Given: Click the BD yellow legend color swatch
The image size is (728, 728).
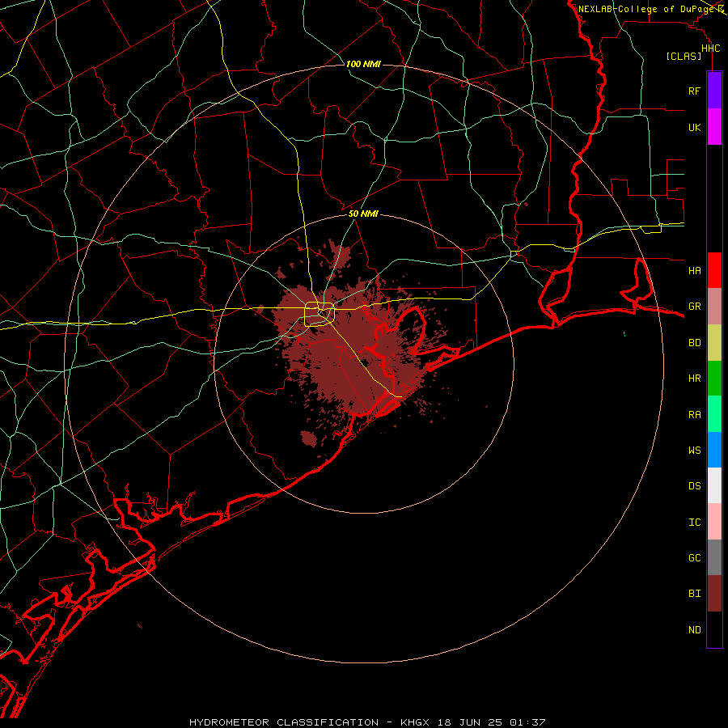Looking at the screenshot, I should (714, 343).
